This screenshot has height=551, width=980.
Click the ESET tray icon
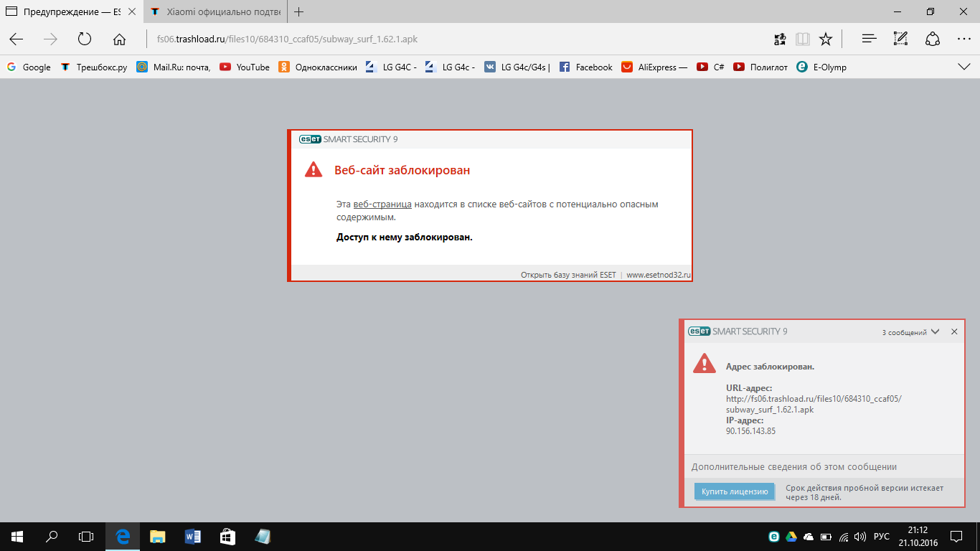(x=774, y=536)
